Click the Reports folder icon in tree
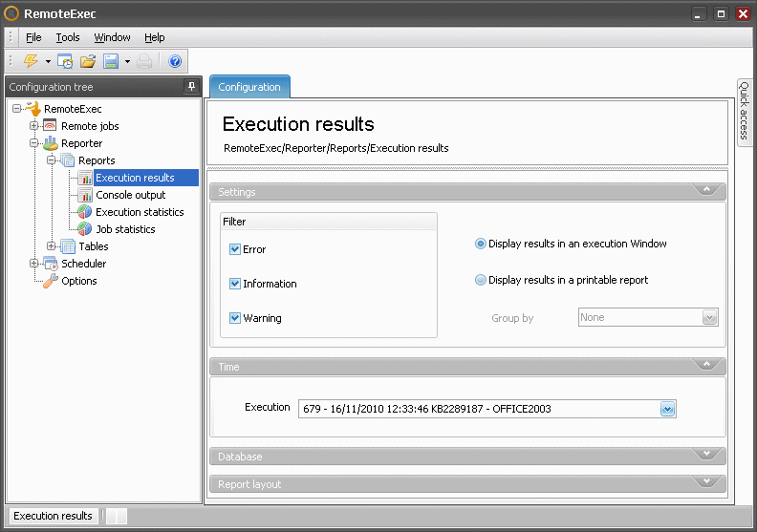Image resolution: width=757 pixels, height=532 pixels. (68, 160)
